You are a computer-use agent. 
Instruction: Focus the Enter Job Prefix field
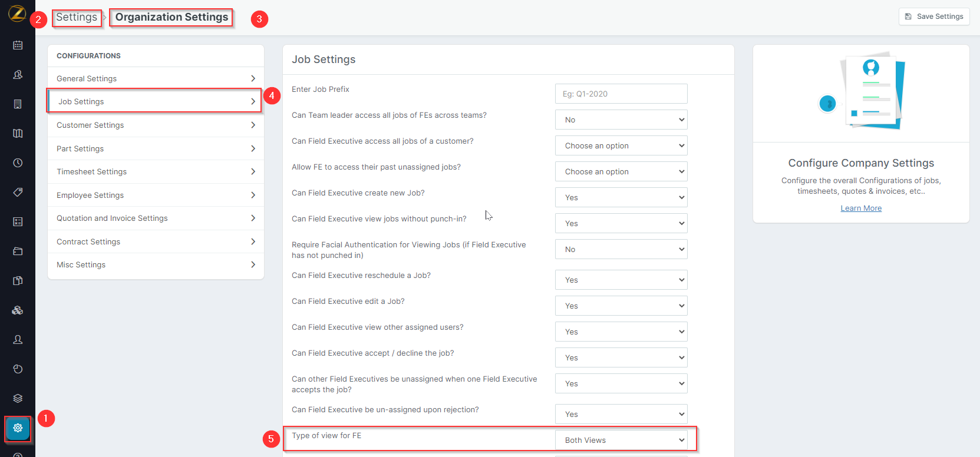pyautogui.click(x=621, y=94)
